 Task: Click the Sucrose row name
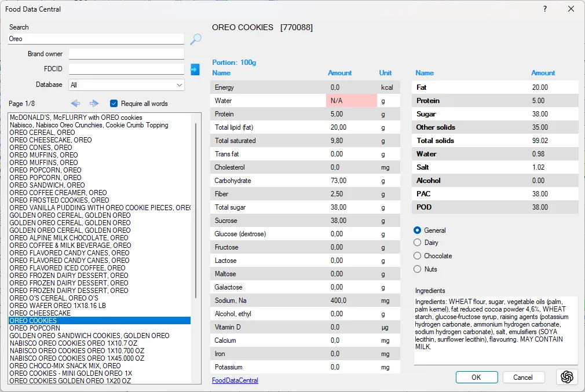[226, 221]
